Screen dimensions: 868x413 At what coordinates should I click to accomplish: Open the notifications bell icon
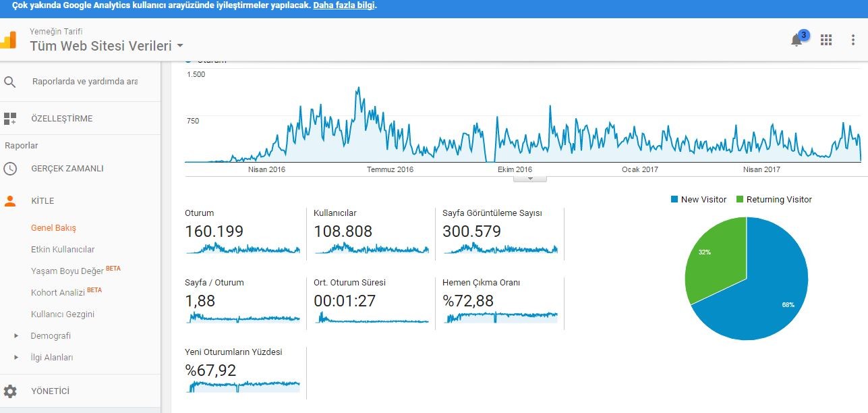(x=797, y=40)
